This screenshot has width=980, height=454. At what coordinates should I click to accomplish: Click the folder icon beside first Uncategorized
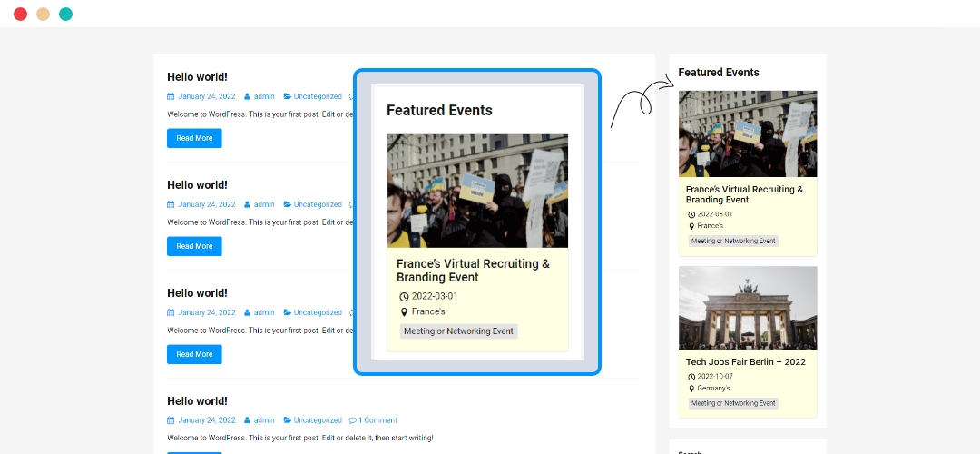(288, 96)
